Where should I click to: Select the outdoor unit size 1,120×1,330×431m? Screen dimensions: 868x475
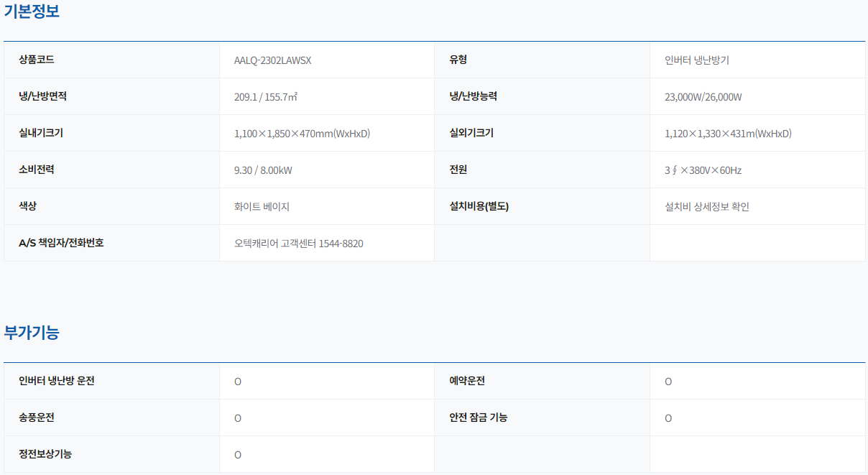point(728,134)
